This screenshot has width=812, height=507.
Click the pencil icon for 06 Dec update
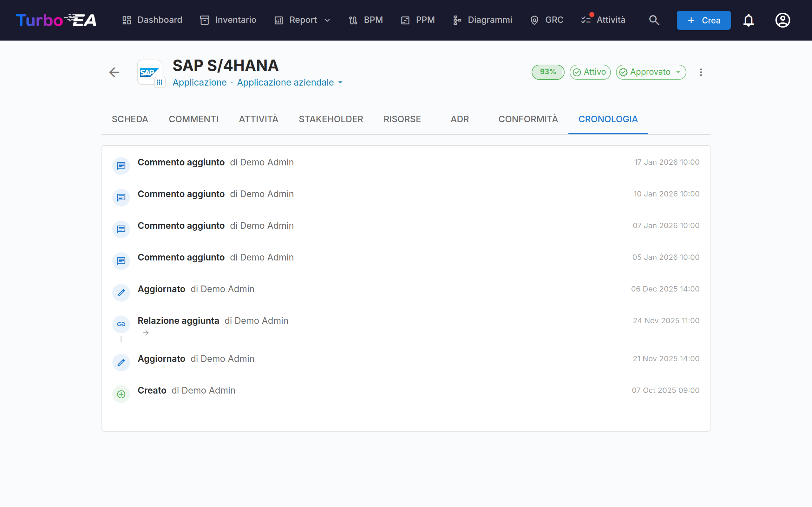121,293
